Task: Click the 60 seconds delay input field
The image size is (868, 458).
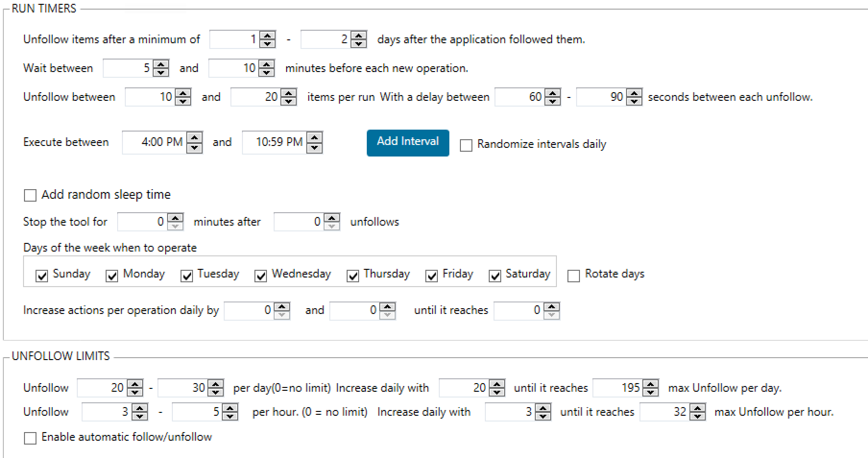Action: (520, 97)
